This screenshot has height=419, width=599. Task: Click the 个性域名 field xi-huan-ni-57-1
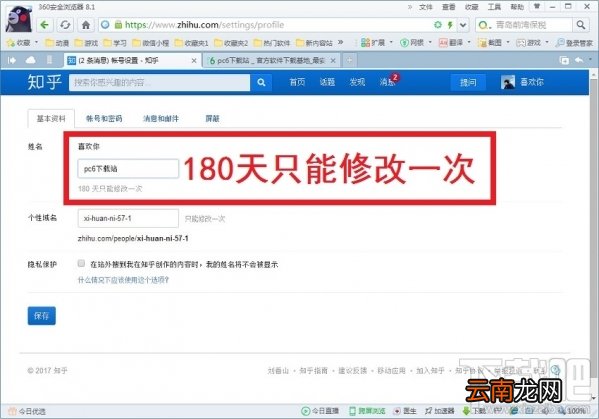click(128, 218)
